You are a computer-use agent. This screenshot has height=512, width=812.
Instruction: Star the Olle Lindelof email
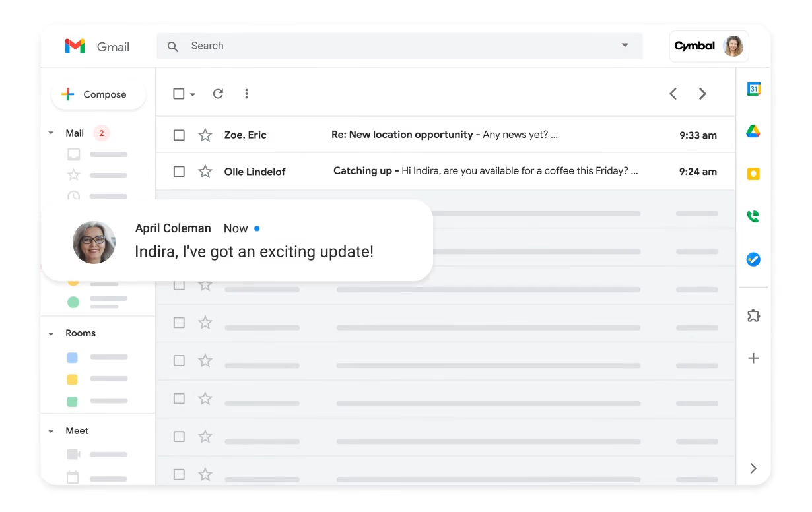(205, 172)
